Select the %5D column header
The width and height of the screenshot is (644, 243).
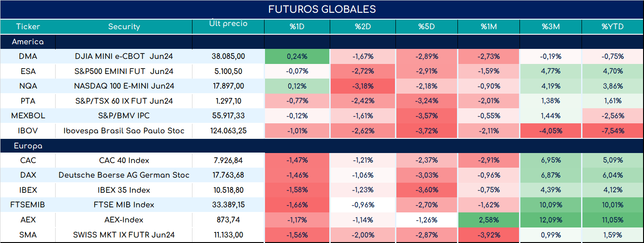point(426,26)
